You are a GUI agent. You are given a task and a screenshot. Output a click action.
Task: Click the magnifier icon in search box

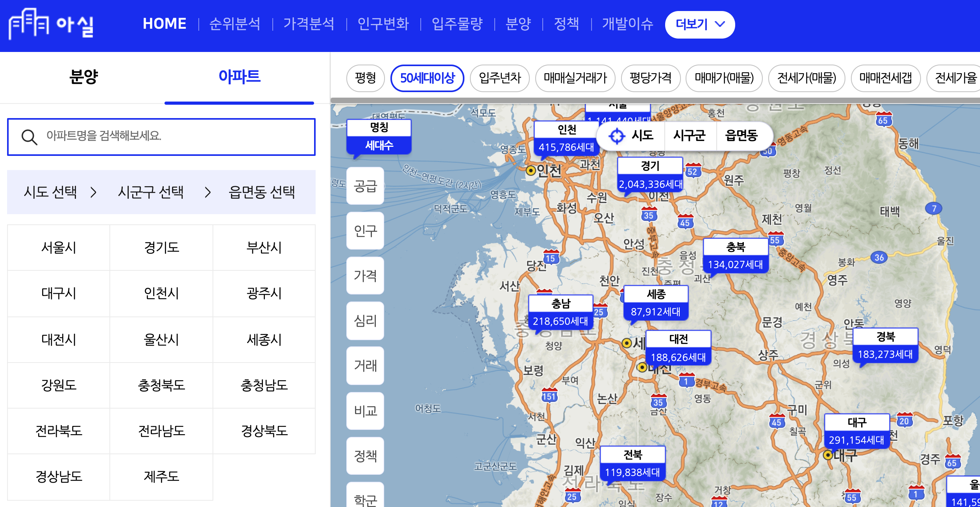tap(30, 137)
